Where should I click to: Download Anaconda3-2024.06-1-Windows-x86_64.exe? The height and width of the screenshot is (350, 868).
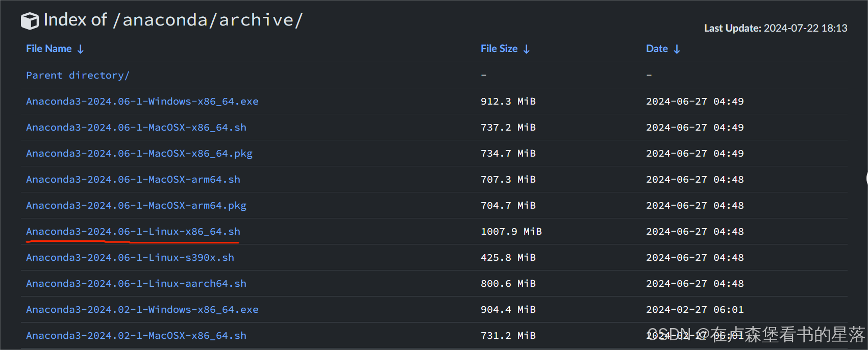(142, 101)
